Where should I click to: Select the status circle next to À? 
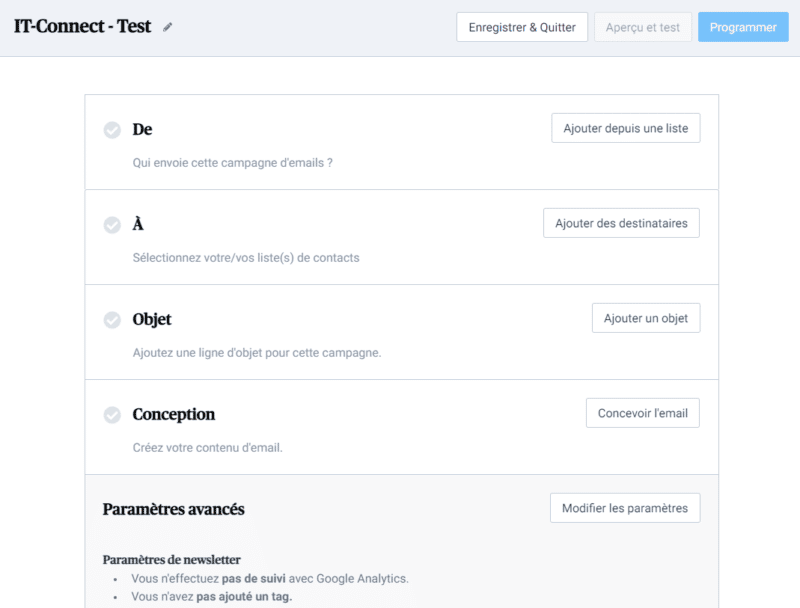point(112,224)
